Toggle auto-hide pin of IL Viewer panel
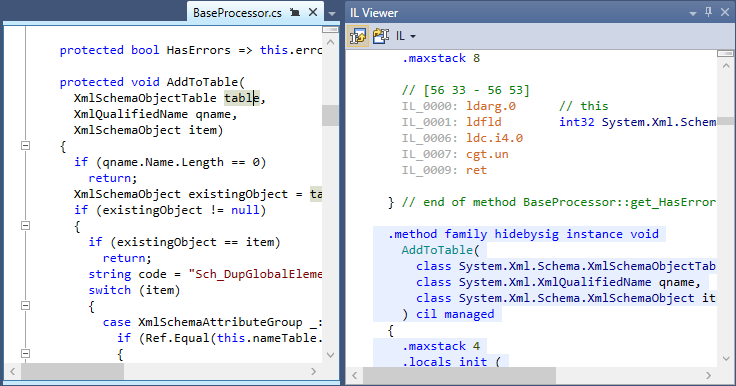 click(x=708, y=13)
